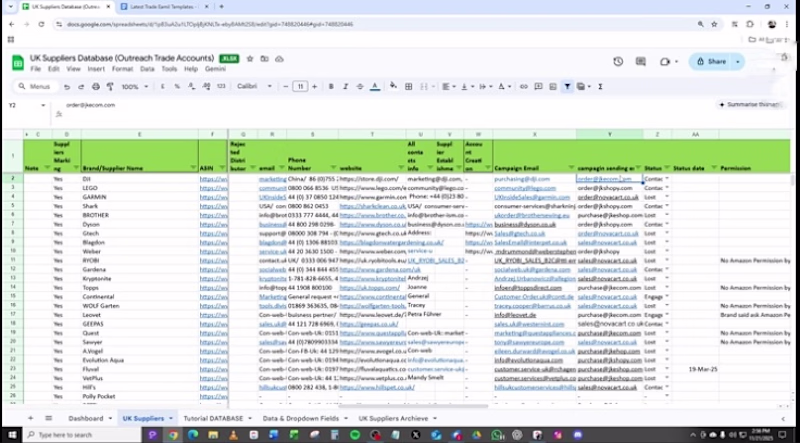Star the UK Suppliers Database document
Viewport: 800px width, 443px height.
tap(250, 59)
